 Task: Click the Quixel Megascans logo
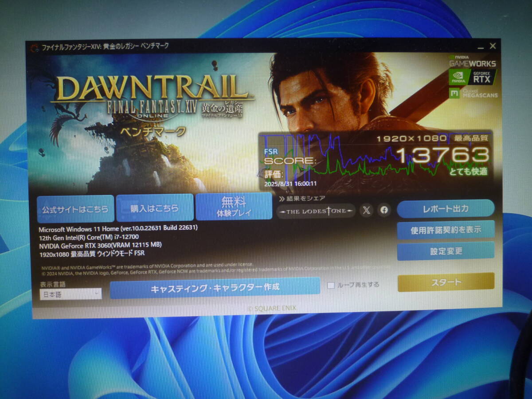pos(473,93)
